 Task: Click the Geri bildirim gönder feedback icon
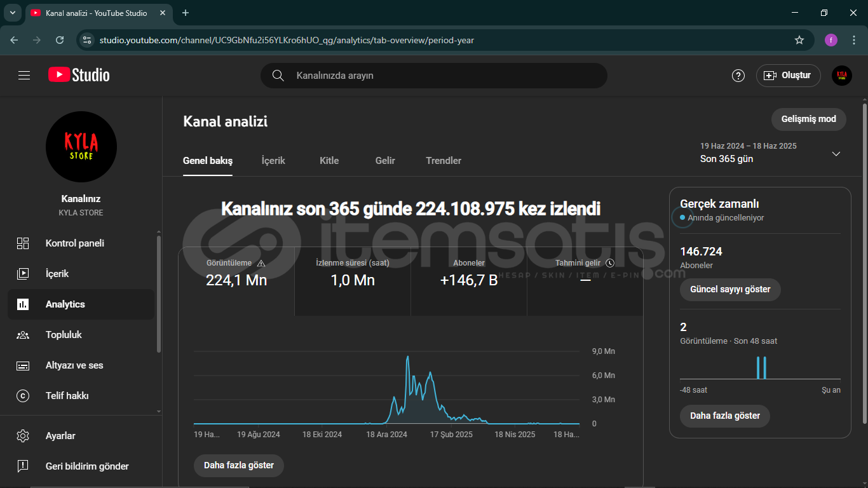tap(23, 466)
